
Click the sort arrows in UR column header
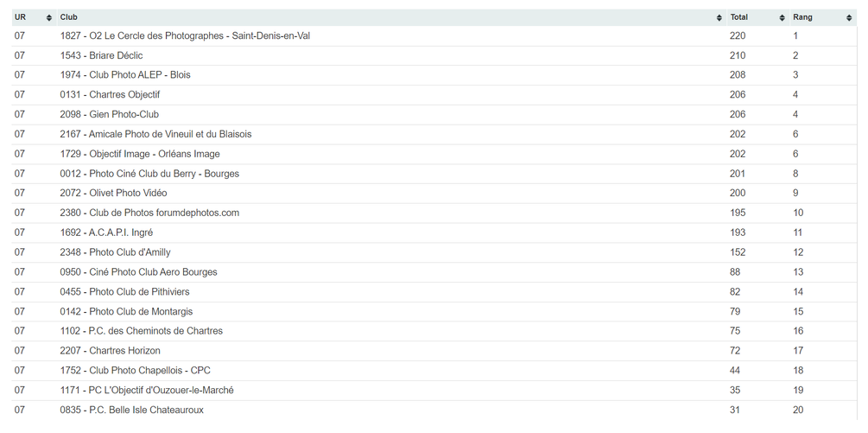click(x=49, y=18)
